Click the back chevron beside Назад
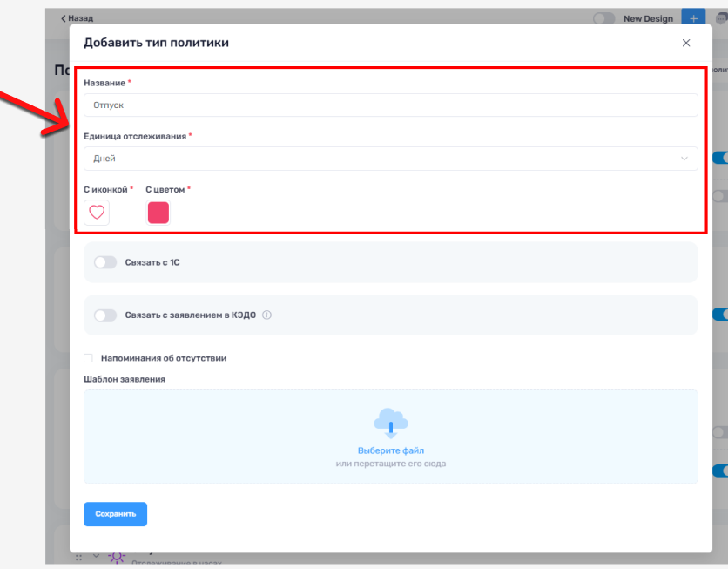Viewport: 728px width, 569px height. 63,18
